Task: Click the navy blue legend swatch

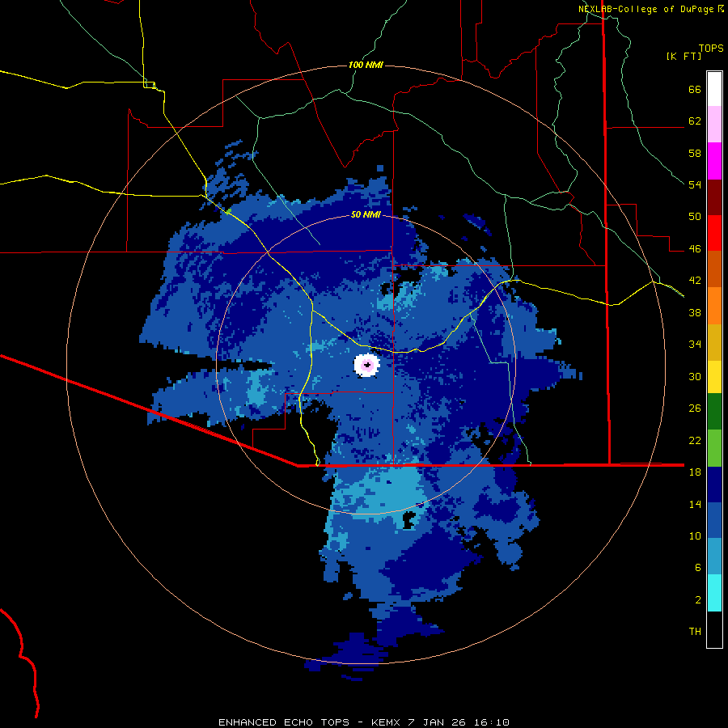Action: 714,485
